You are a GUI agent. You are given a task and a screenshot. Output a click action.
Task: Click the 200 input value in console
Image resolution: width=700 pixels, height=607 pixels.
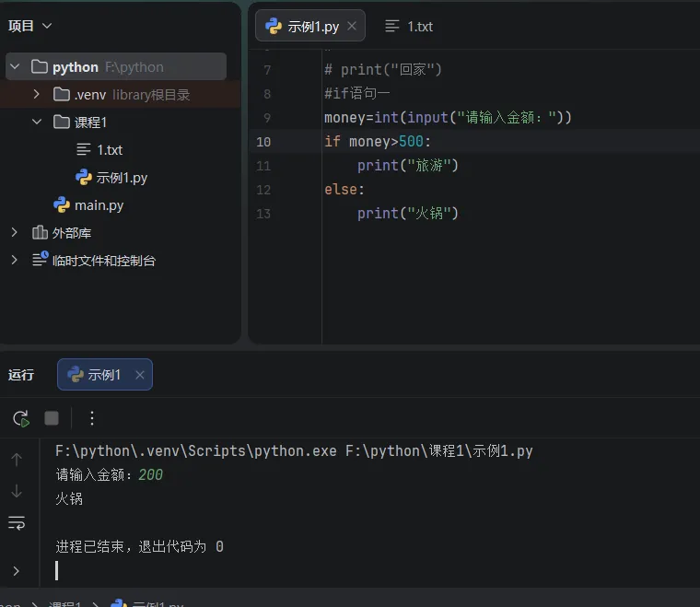click(150, 474)
